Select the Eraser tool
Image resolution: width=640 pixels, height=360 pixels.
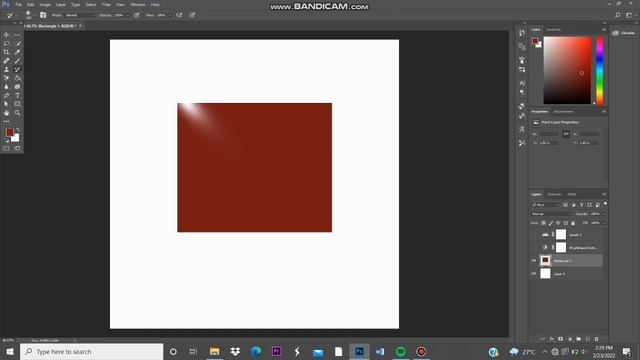point(6,78)
